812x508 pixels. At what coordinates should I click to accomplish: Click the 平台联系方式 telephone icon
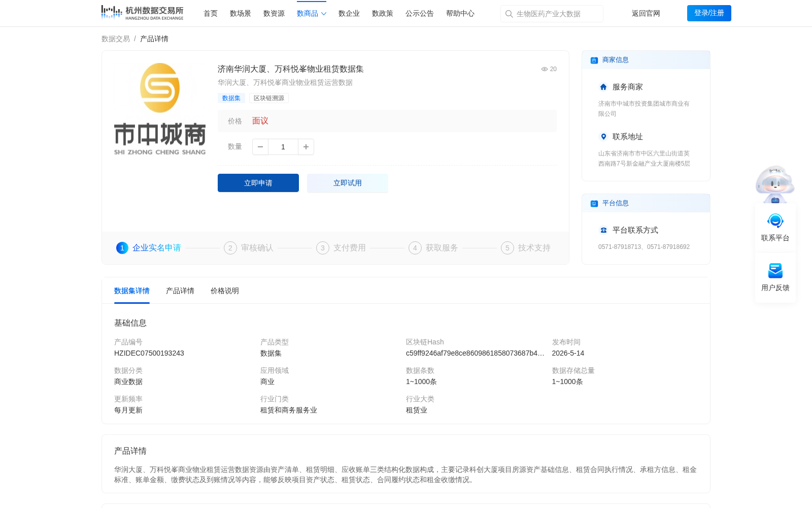[603, 230]
